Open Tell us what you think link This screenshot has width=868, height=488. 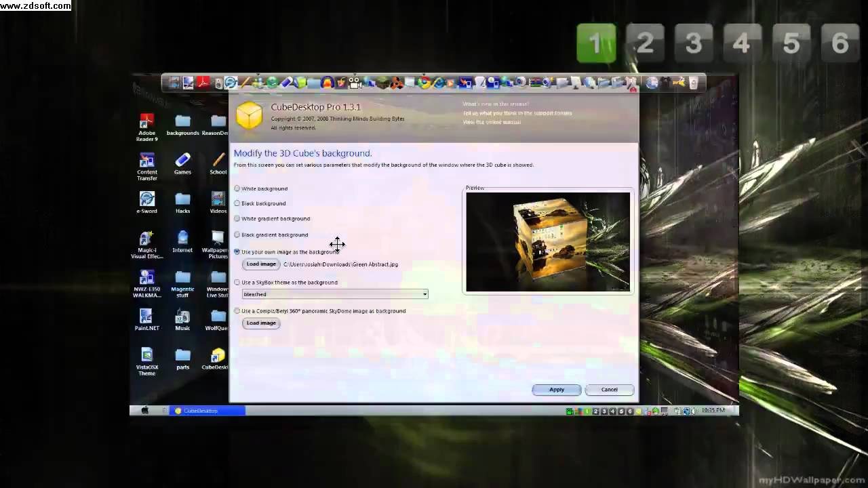[x=517, y=113]
